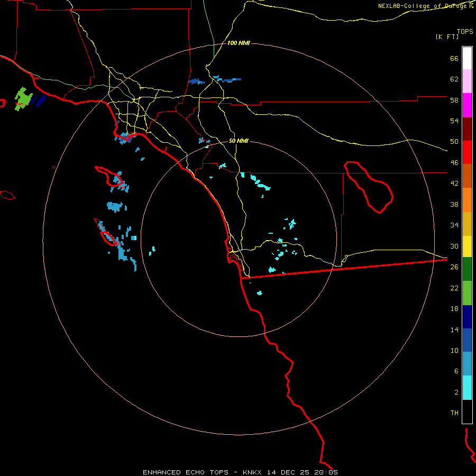The image size is (476, 476).
Task: Click the '46' legend value label
Action: [454, 163]
